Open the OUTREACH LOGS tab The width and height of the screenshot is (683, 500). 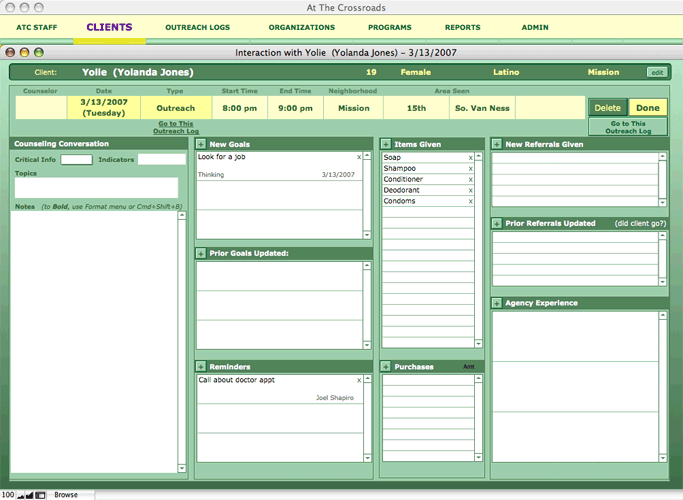pos(197,27)
